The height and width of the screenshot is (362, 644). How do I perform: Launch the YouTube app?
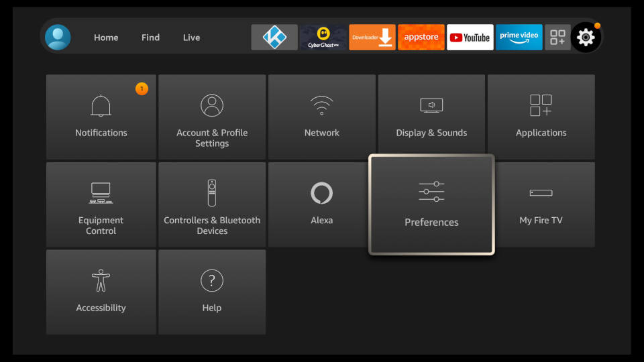click(x=470, y=38)
